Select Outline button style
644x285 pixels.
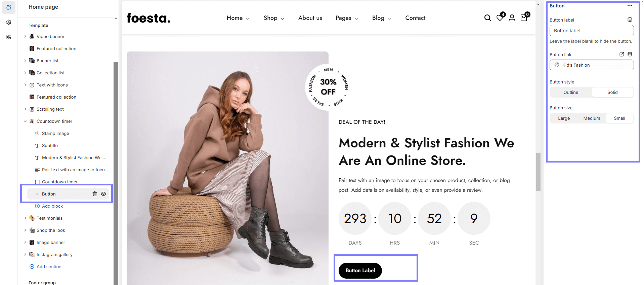click(x=571, y=92)
